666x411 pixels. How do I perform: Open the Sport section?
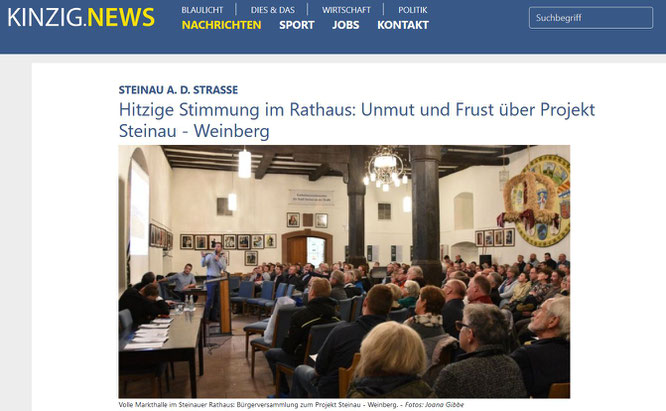point(296,25)
